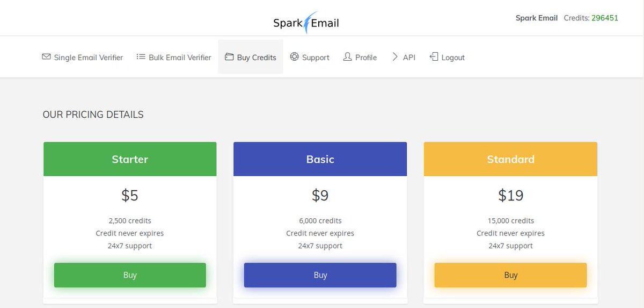Click the exit icon beside Logout
The image size is (644, 308).
(x=434, y=56)
